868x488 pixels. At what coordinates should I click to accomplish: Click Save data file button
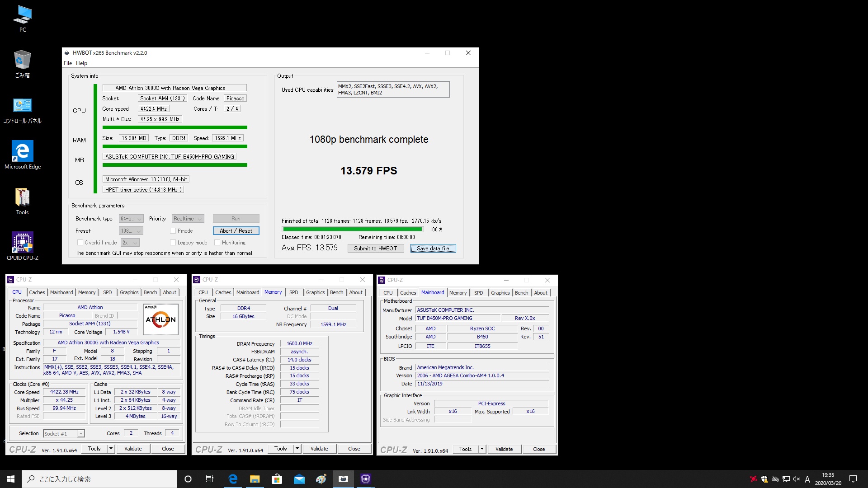433,249
